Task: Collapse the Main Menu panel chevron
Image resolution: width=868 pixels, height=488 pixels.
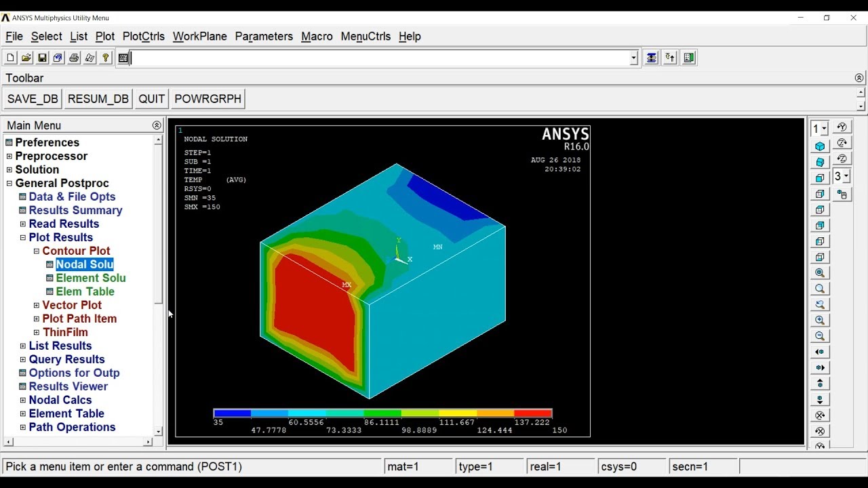Action: [157, 125]
